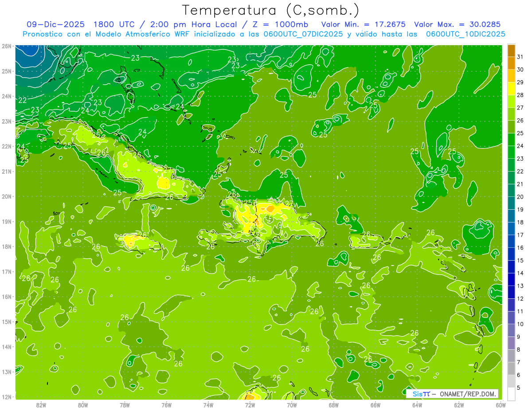
Task: Click the "76W" longitude axis label
Action: 166,405
